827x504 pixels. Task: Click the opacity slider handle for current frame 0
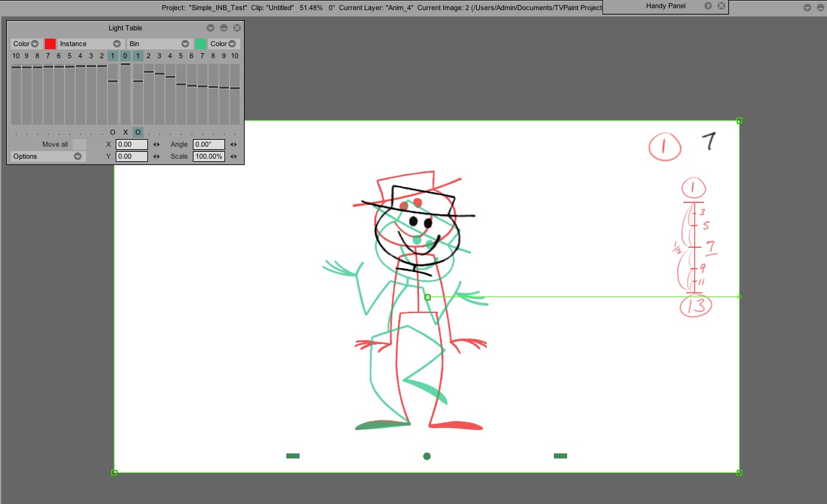(x=125, y=64)
